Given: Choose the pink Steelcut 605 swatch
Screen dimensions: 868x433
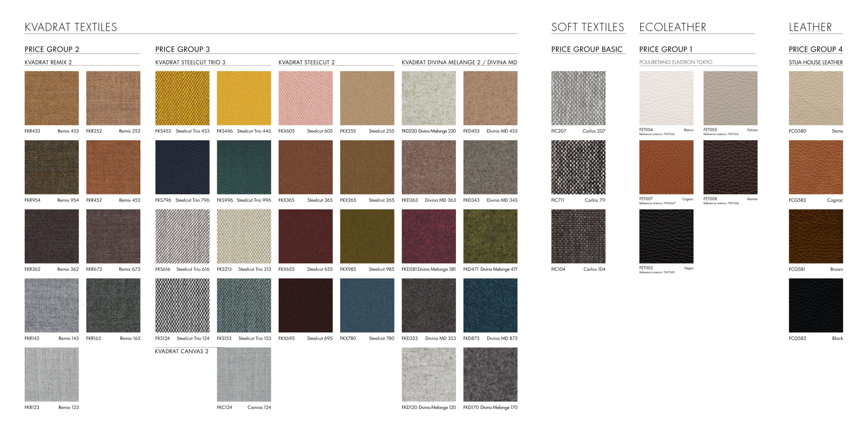Looking at the screenshot, I should tap(305, 98).
